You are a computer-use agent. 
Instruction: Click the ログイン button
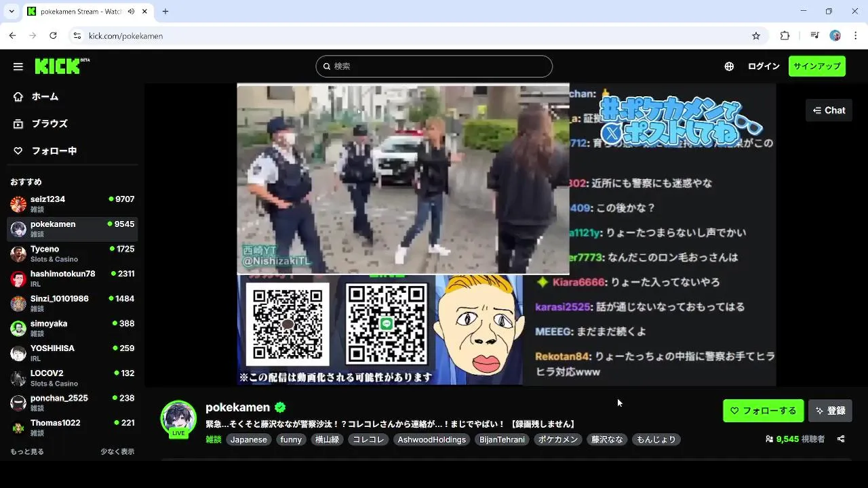tap(764, 66)
